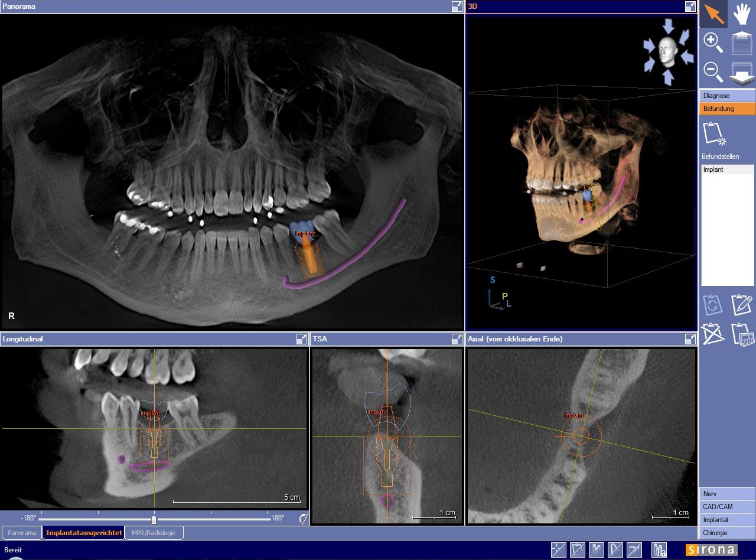Toggle implants visibility in bottom toolbar
Viewport: 756px width, 560px height.
596,550
